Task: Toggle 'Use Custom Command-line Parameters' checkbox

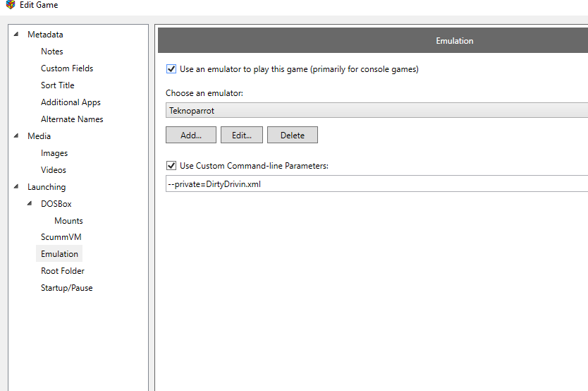Action: click(171, 165)
